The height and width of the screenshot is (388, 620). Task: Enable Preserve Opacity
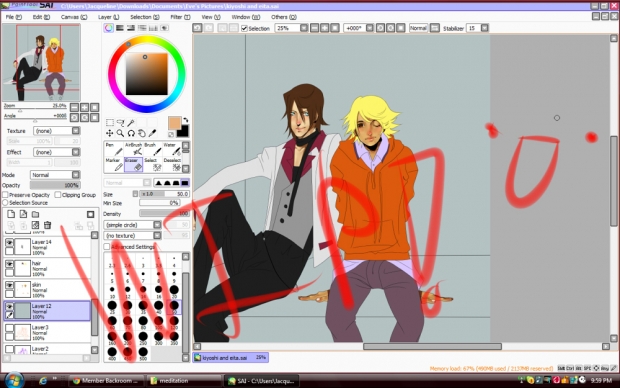pos(5,195)
